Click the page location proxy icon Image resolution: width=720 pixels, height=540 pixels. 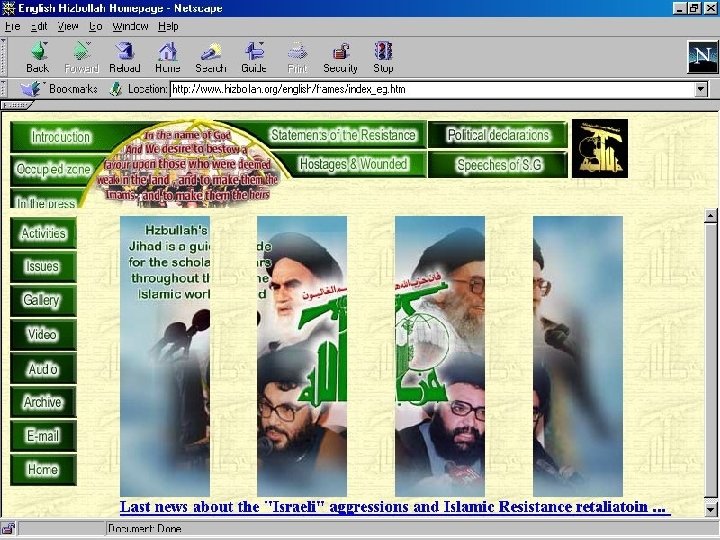coord(116,89)
